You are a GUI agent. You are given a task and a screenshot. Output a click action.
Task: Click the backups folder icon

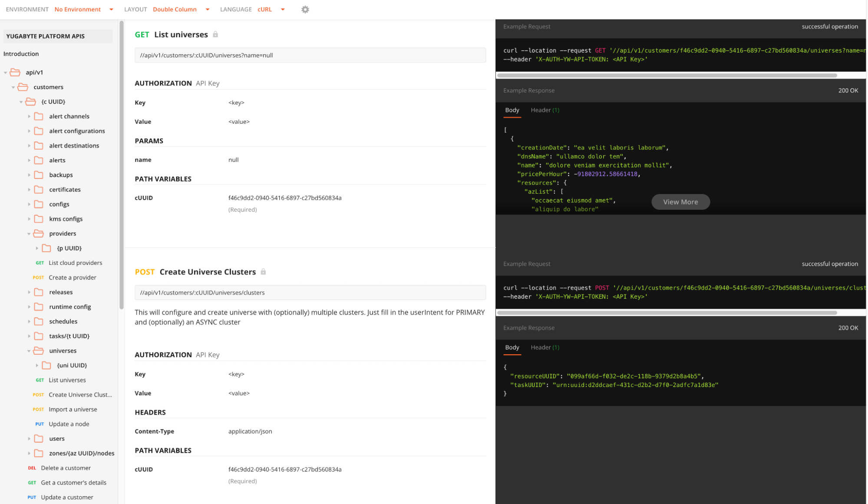pyautogui.click(x=39, y=175)
